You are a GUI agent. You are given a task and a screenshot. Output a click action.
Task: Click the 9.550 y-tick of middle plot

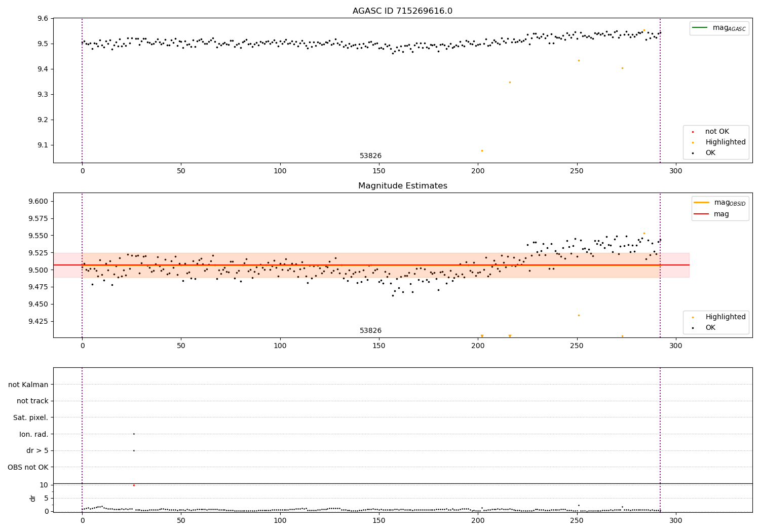(x=39, y=236)
